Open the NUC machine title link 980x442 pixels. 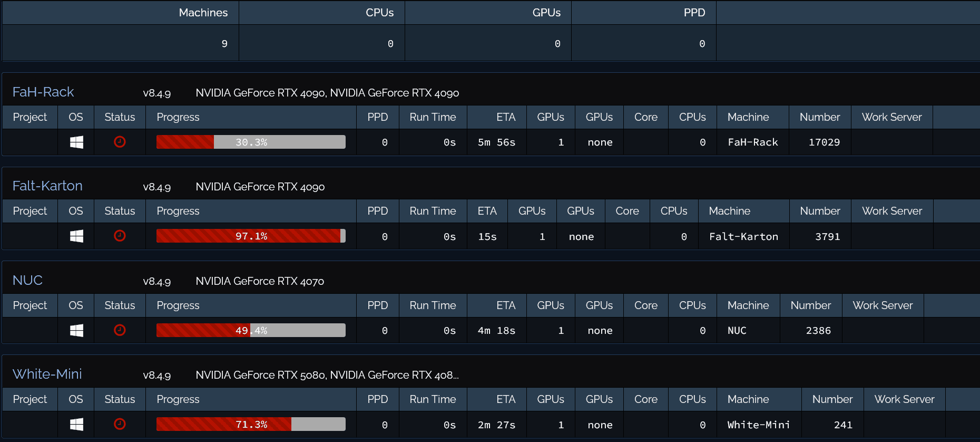point(27,280)
